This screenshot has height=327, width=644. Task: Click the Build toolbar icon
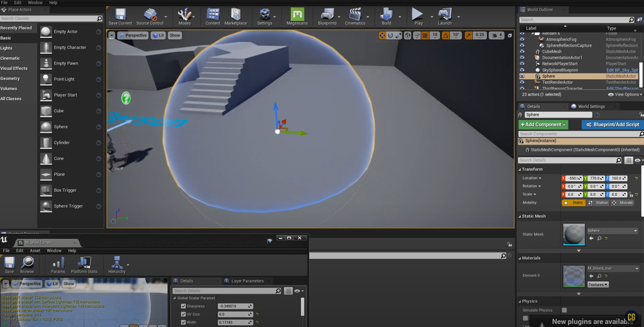[x=387, y=16]
